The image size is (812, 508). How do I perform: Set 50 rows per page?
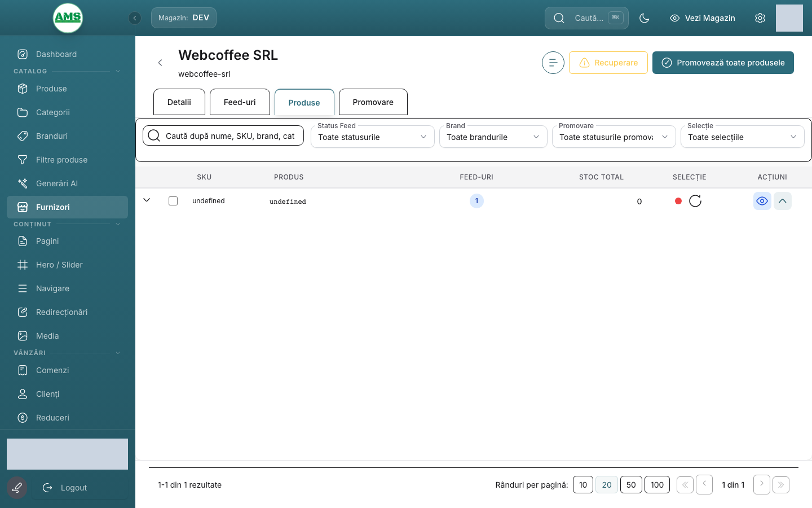631,485
